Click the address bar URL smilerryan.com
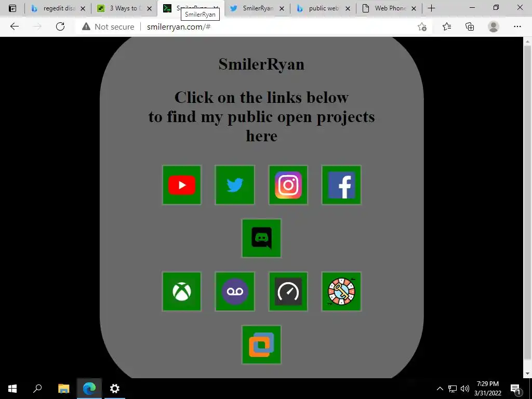Image resolution: width=532 pixels, height=399 pixels. [179, 27]
